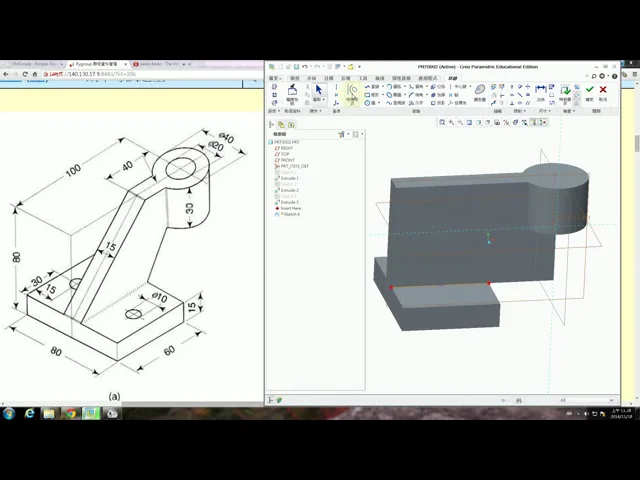Viewport: 640px width, 480px height.
Task: Expand the Inspect group dropdown label
Action: (x=569, y=111)
